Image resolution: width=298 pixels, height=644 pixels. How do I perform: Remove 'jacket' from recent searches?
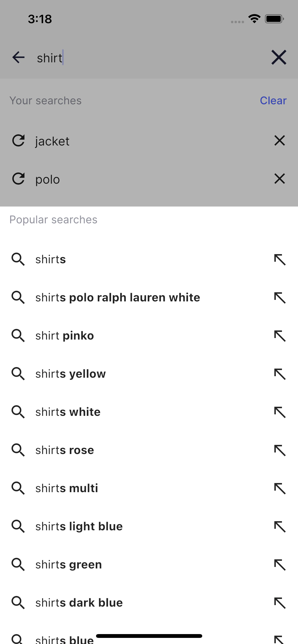click(x=279, y=140)
